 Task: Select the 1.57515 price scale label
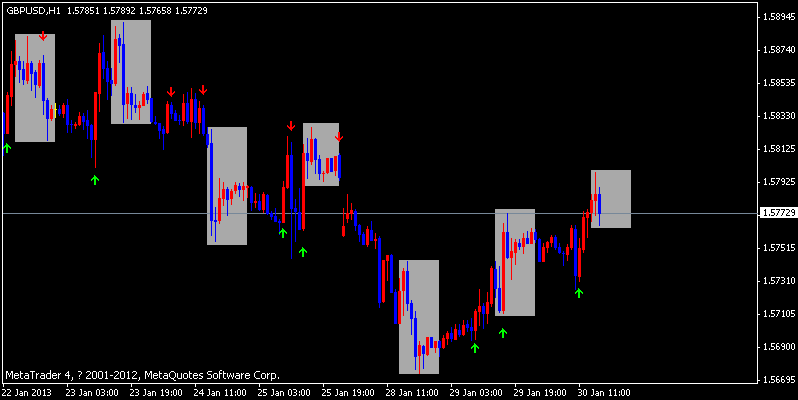pyautogui.click(x=779, y=248)
